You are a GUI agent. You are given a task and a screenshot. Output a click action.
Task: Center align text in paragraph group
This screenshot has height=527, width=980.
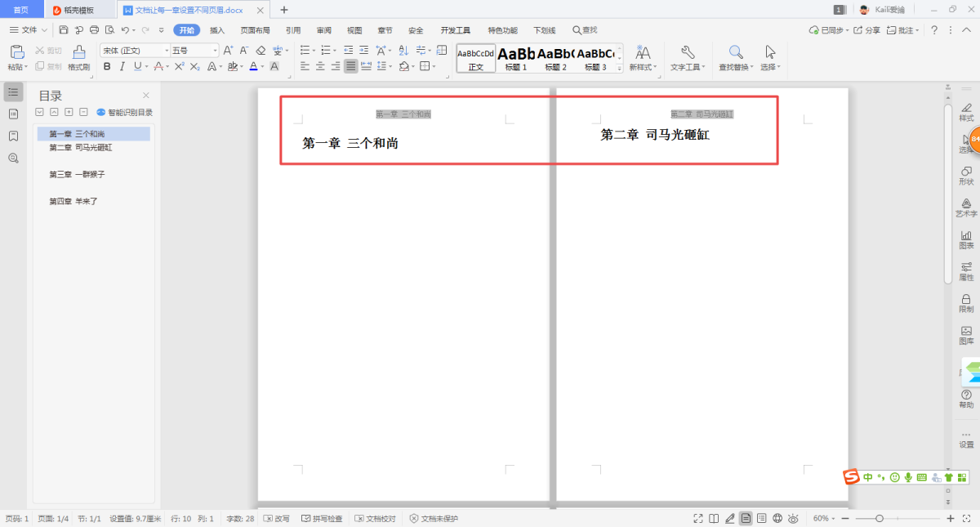pos(320,66)
